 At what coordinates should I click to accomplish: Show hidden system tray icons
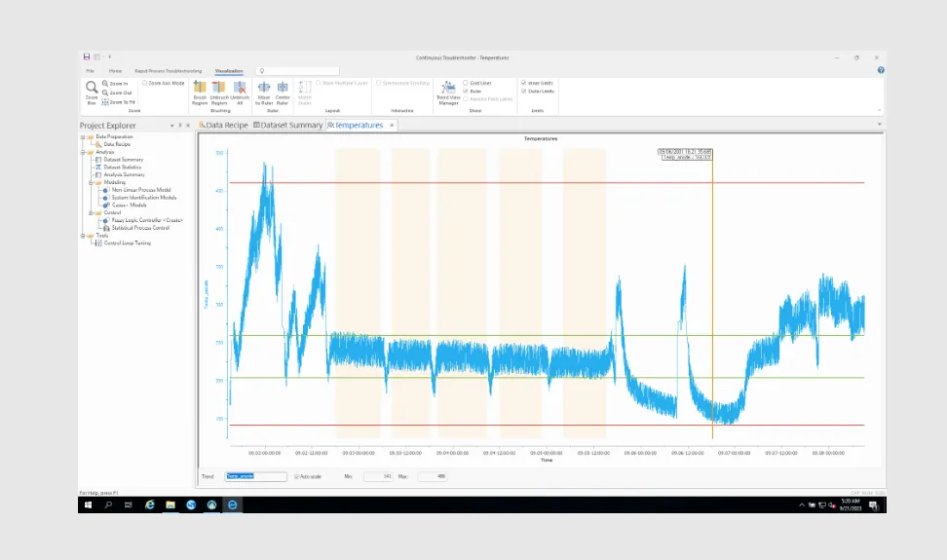pyautogui.click(x=802, y=505)
